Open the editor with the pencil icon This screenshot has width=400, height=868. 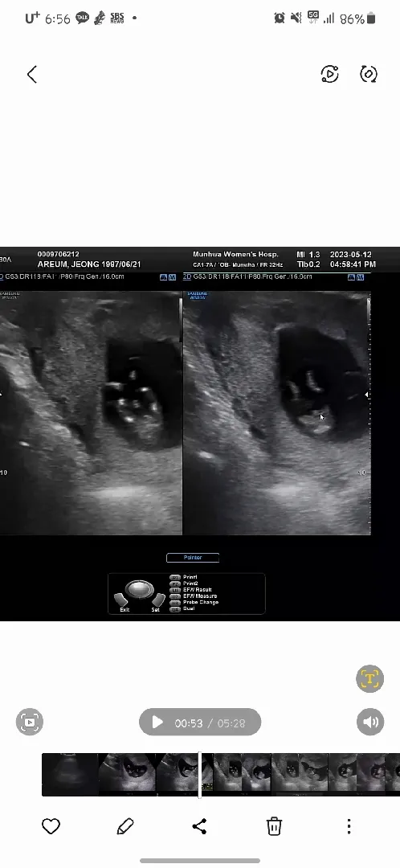point(125,826)
